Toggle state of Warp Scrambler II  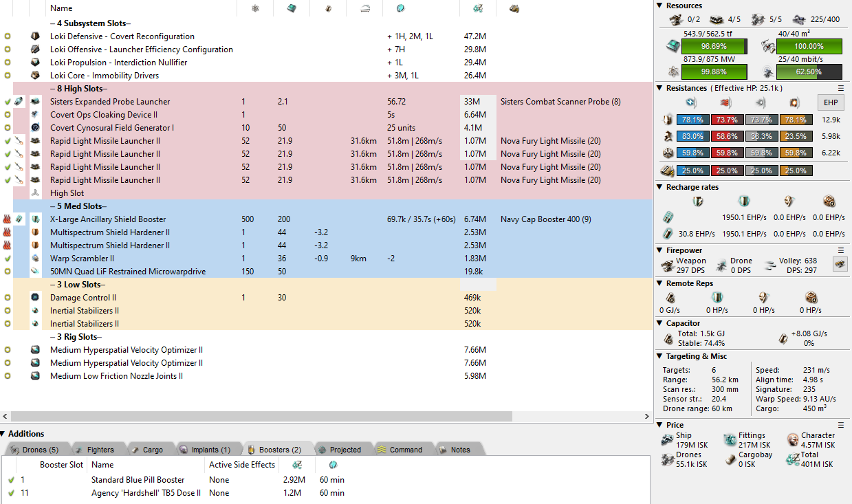pos(8,259)
